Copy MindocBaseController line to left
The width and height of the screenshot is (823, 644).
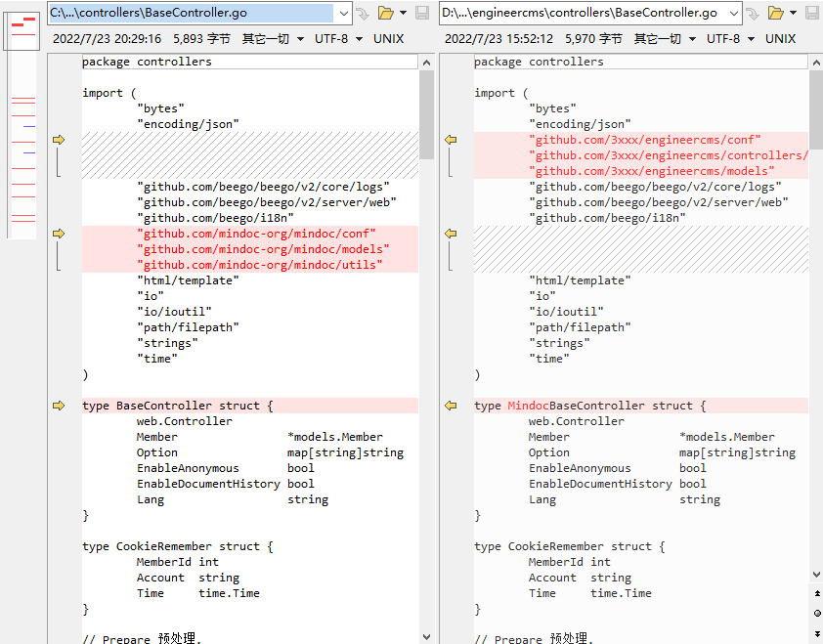[451, 406]
